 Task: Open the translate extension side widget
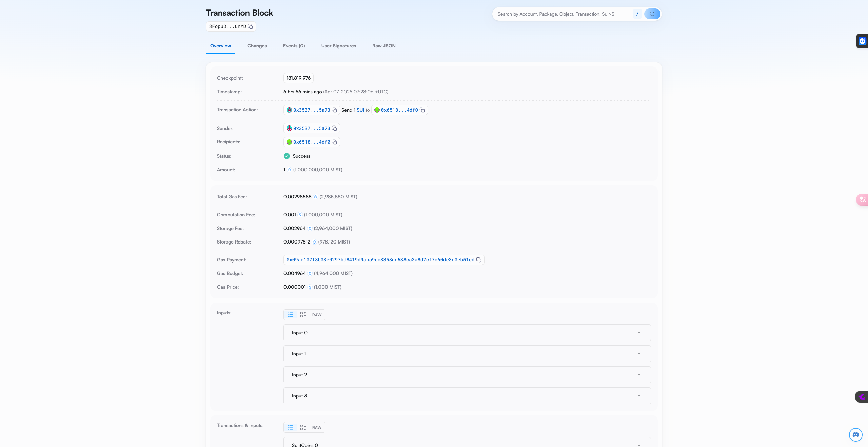click(862, 199)
